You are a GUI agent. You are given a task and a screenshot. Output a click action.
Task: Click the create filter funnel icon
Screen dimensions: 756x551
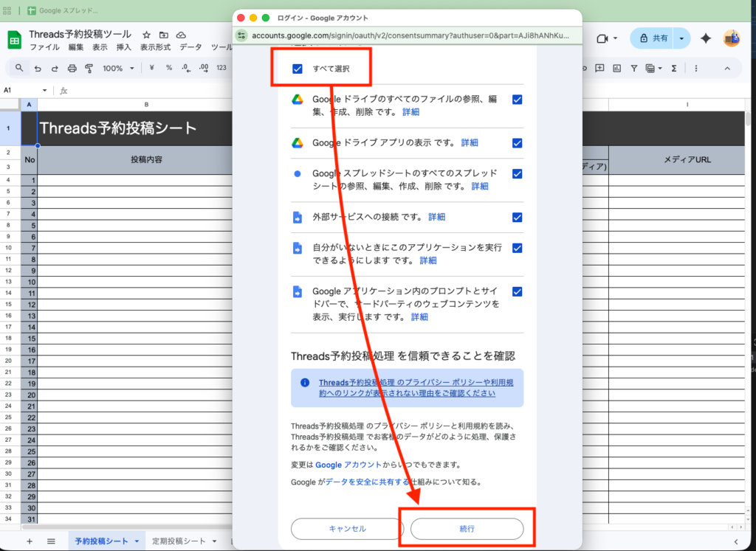click(633, 69)
